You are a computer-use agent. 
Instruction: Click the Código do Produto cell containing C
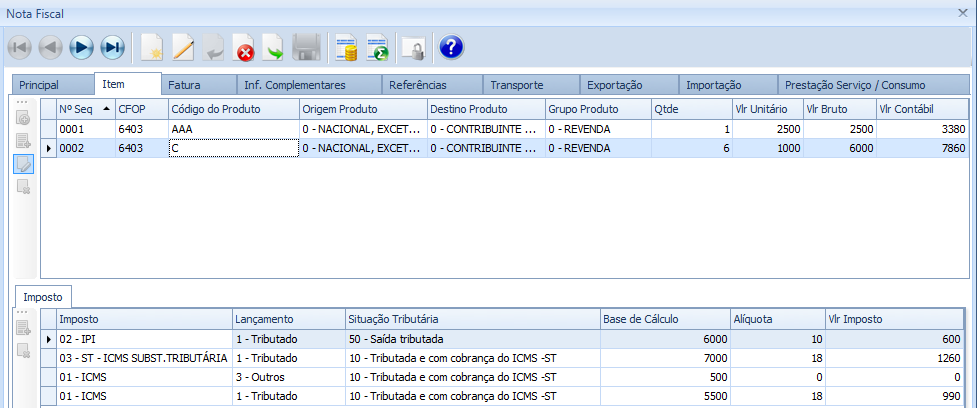click(x=233, y=148)
